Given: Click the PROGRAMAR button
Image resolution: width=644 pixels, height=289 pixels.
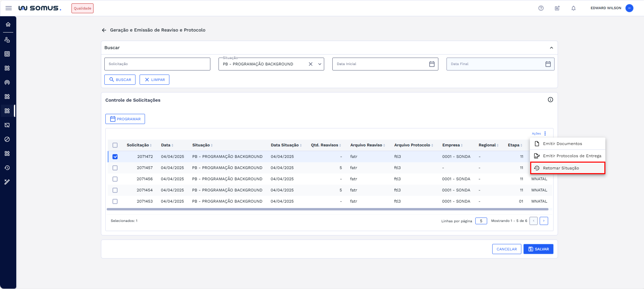Looking at the screenshot, I should 125,119.
